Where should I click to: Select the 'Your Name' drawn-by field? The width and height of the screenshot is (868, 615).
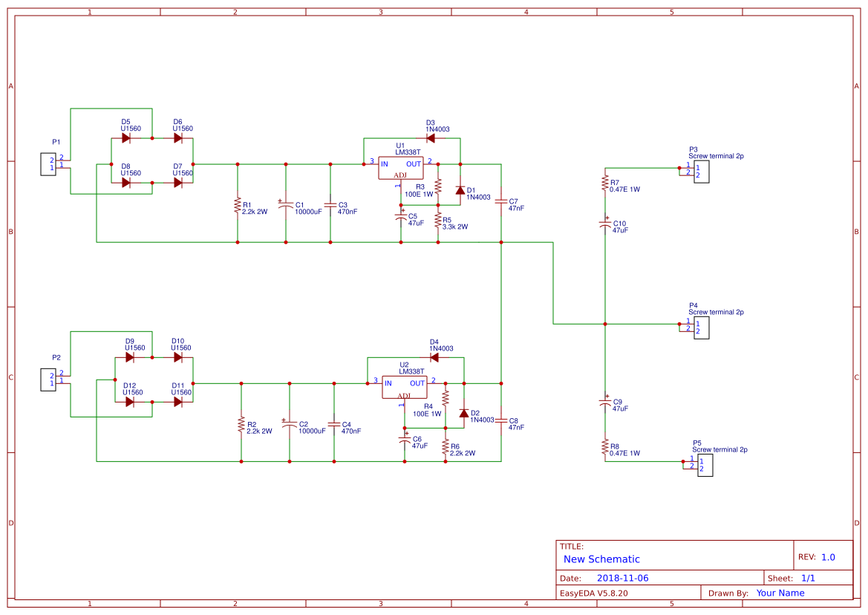[780, 593]
